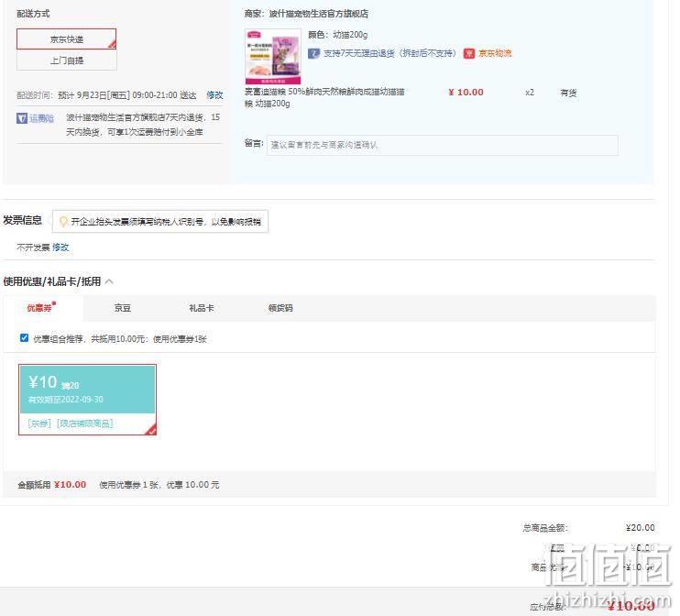The width and height of the screenshot is (680, 616).
Task: Click the ¥ 10.00 item price
Action: click(x=466, y=93)
